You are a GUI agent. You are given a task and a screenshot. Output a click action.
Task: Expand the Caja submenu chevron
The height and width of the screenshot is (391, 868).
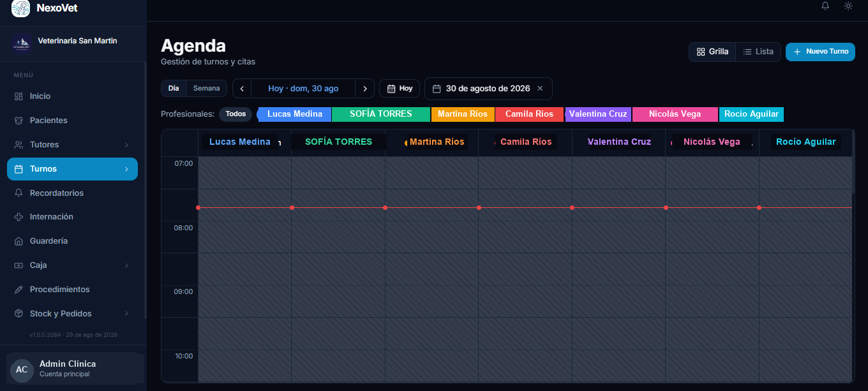pyautogui.click(x=126, y=265)
